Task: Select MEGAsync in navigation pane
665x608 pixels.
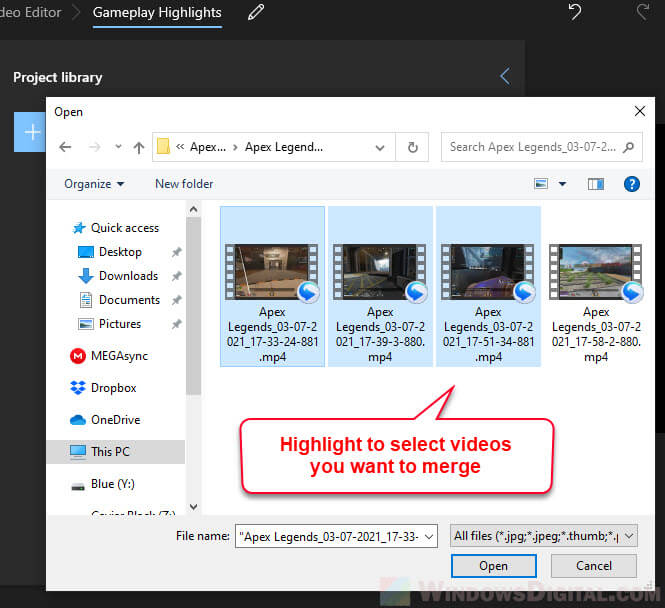Action: 109,356
